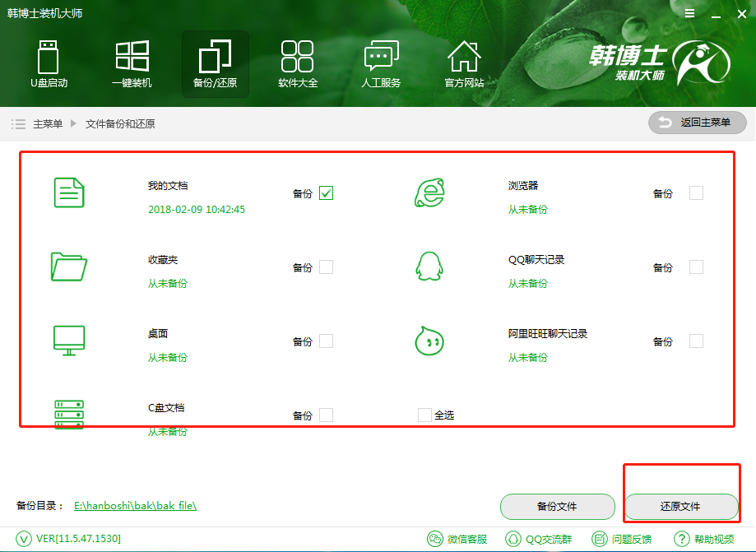
Task: Open the 一键装机 section
Action: 132,64
